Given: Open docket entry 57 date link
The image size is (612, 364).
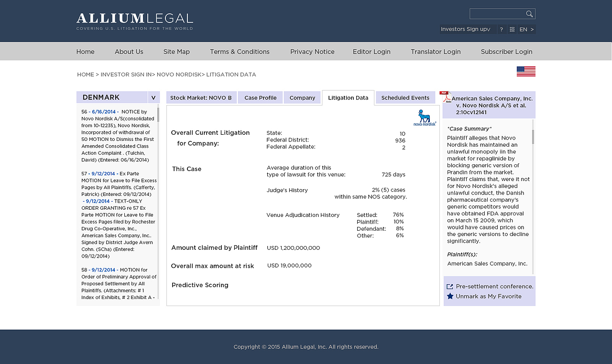Looking at the screenshot, I should tap(103, 174).
